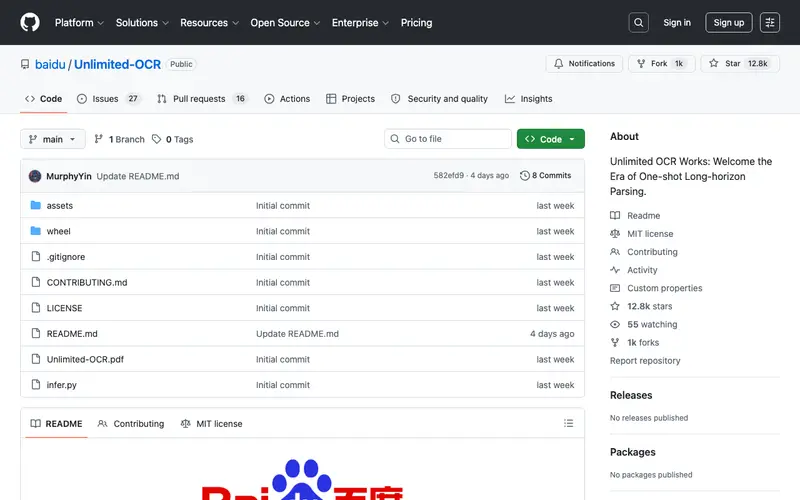Viewport: 800px width, 500px height.
Task: Click the Report repository link
Action: [x=645, y=361]
